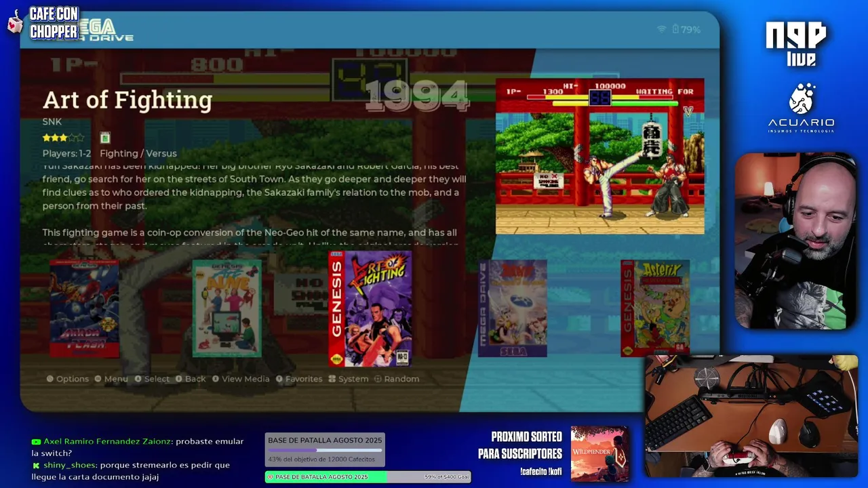
Task: Click the Select (A) button hint
Action: [152, 379]
